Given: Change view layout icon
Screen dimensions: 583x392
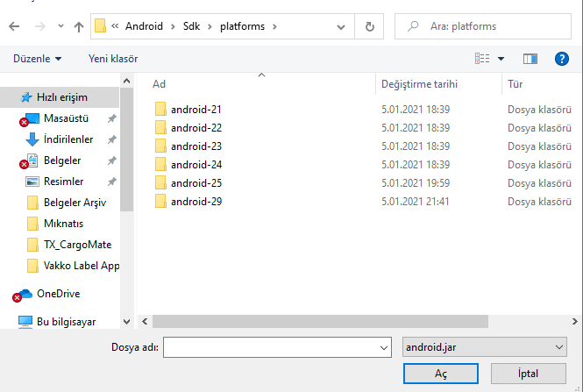Looking at the screenshot, I should [x=482, y=59].
